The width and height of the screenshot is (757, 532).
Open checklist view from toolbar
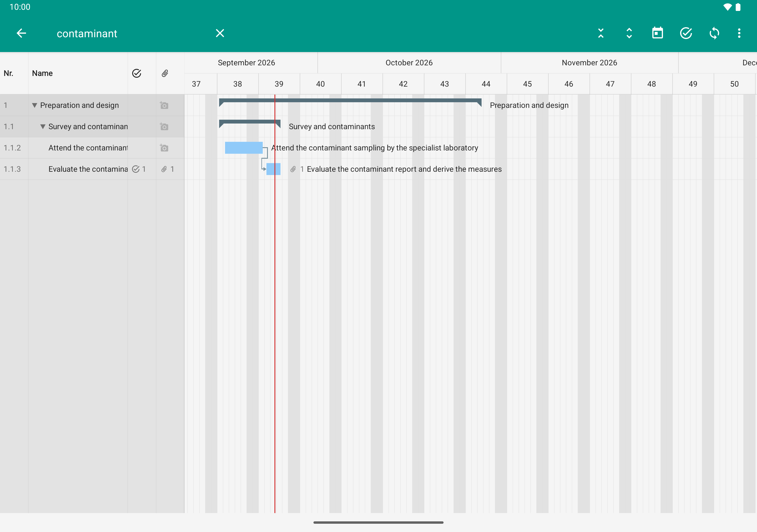tap(686, 33)
